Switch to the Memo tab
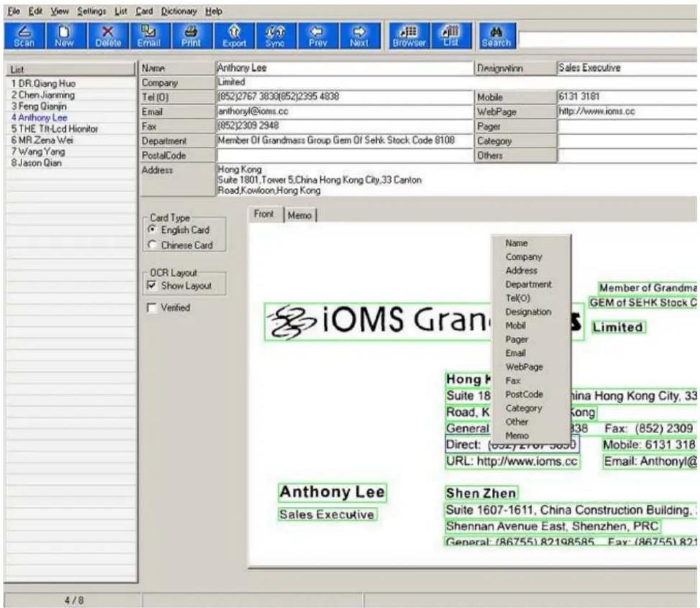Screen dimensions: 700x608 pos(299,215)
